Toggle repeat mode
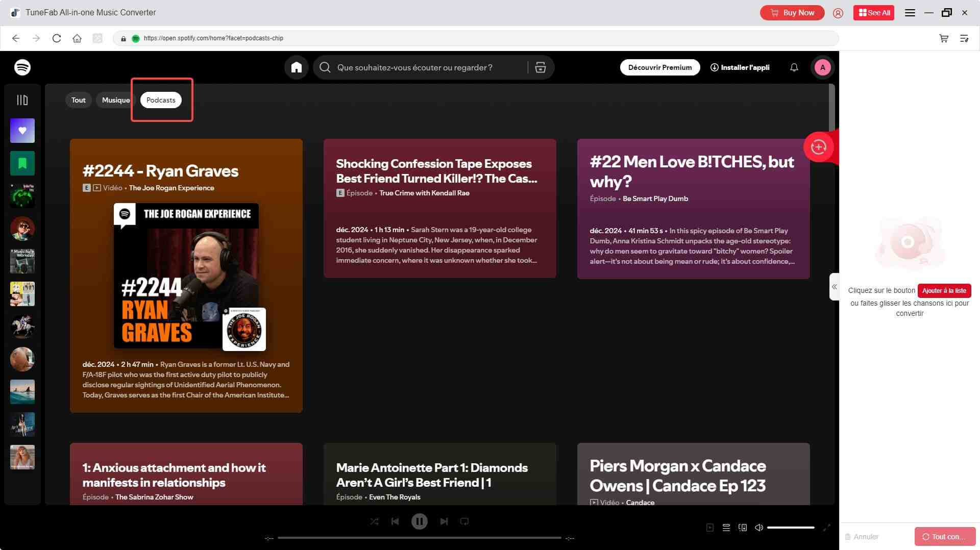 pyautogui.click(x=464, y=521)
